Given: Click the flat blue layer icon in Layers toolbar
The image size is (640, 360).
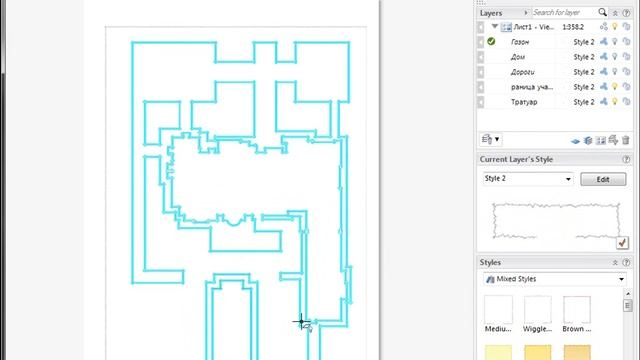Looking at the screenshot, I should tap(575, 141).
